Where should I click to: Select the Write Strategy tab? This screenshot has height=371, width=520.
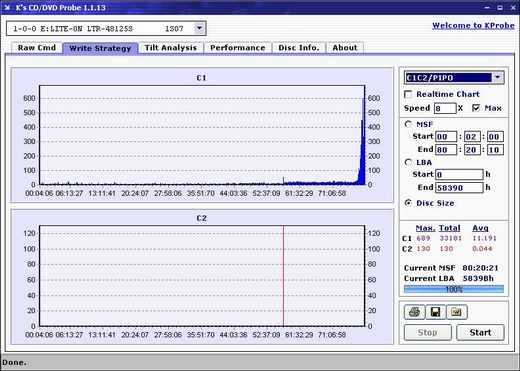pos(100,48)
